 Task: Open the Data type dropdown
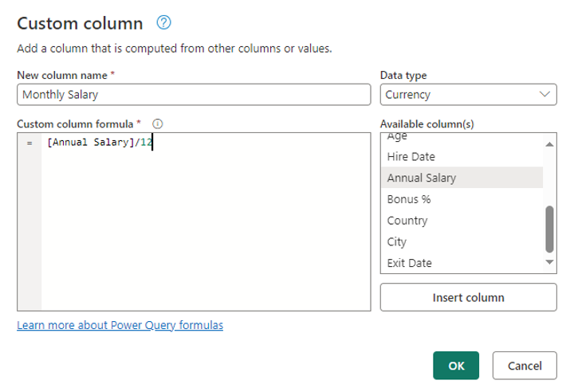point(468,95)
